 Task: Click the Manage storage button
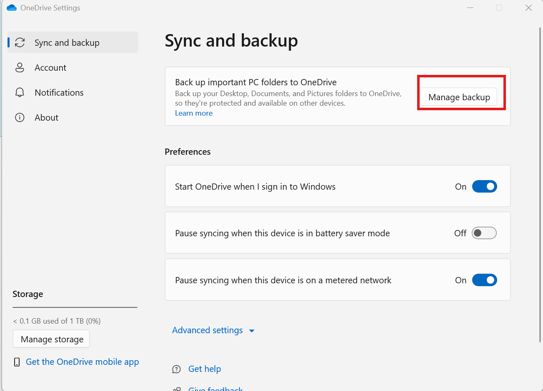pyautogui.click(x=52, y=339)
